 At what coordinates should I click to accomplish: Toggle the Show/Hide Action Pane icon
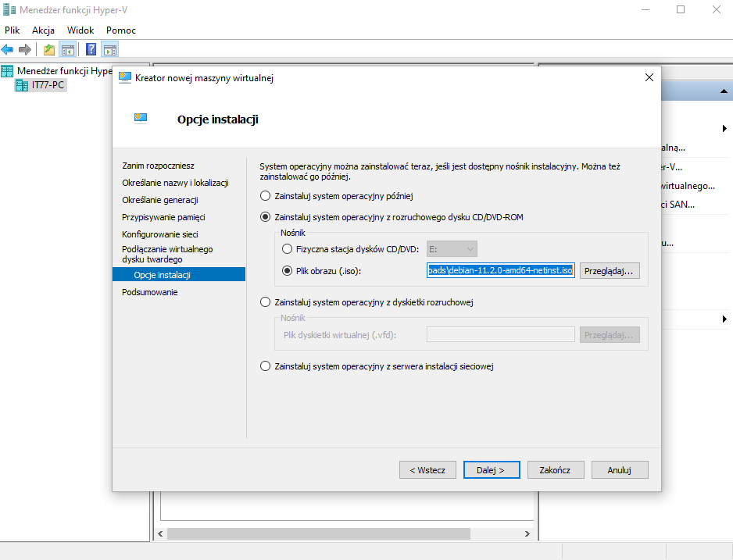click(110, 50)
